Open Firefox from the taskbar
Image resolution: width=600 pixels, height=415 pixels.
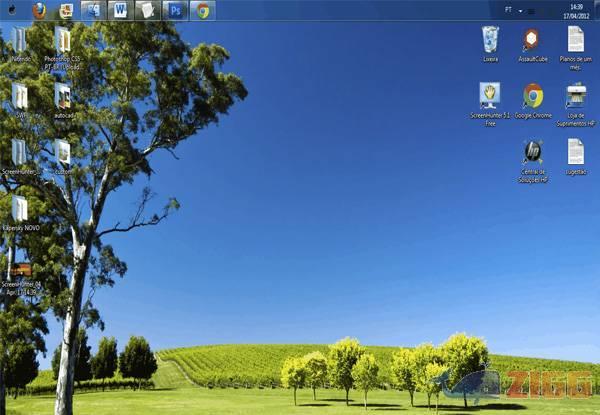tap(39, 10)
